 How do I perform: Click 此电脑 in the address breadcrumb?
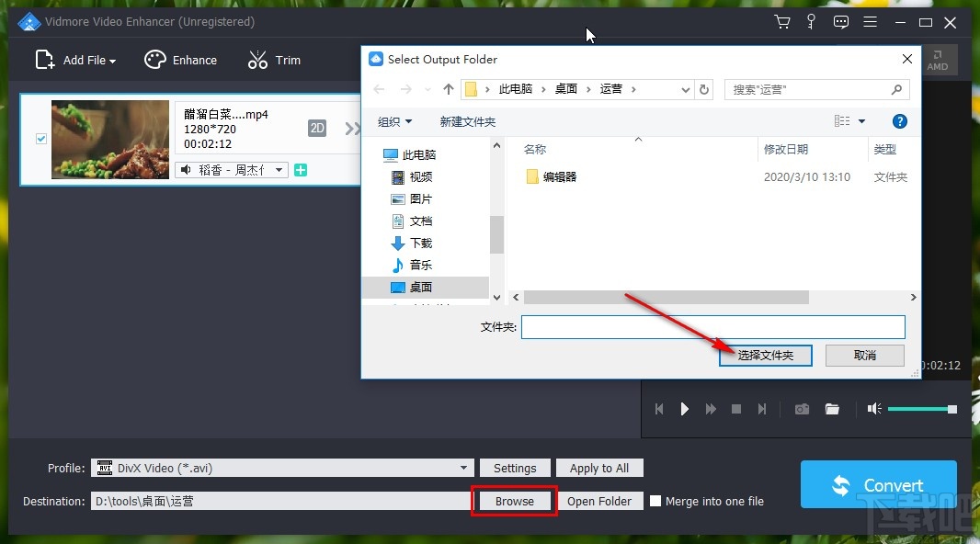click(x=515, y=89)
